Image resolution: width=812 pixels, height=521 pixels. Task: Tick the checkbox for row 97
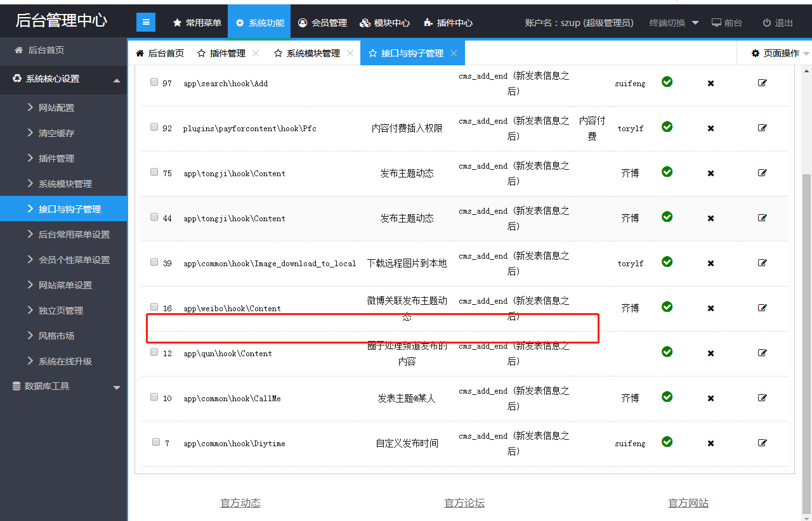click(x=154, y=82)
